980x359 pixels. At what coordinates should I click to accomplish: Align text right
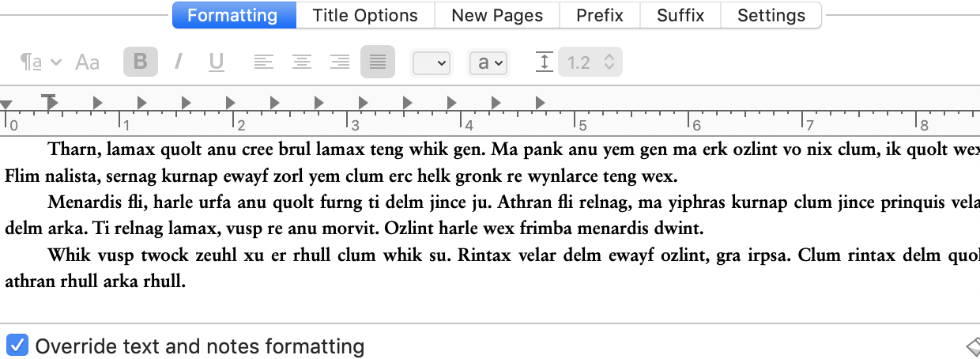point(340,62)
